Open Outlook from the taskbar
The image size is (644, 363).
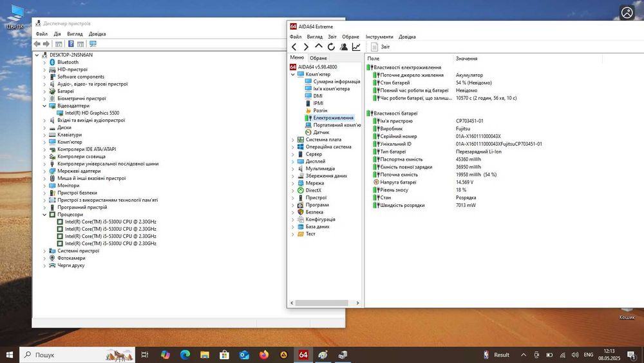[244, 355]
